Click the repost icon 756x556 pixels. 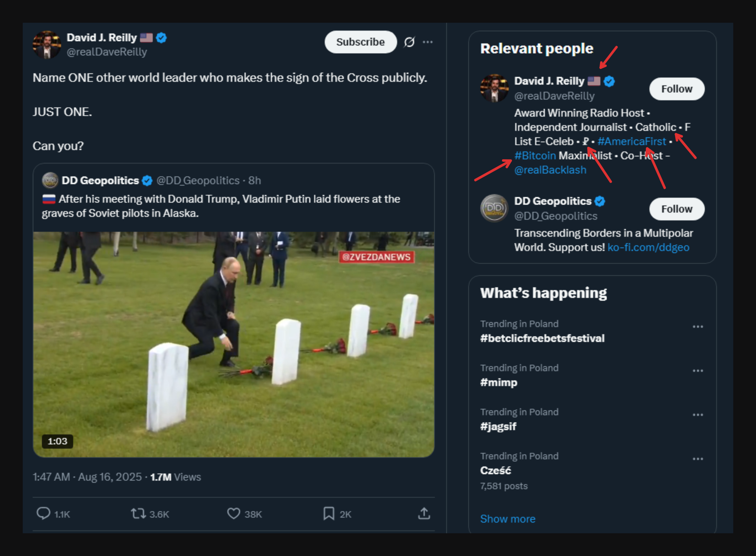138,514
